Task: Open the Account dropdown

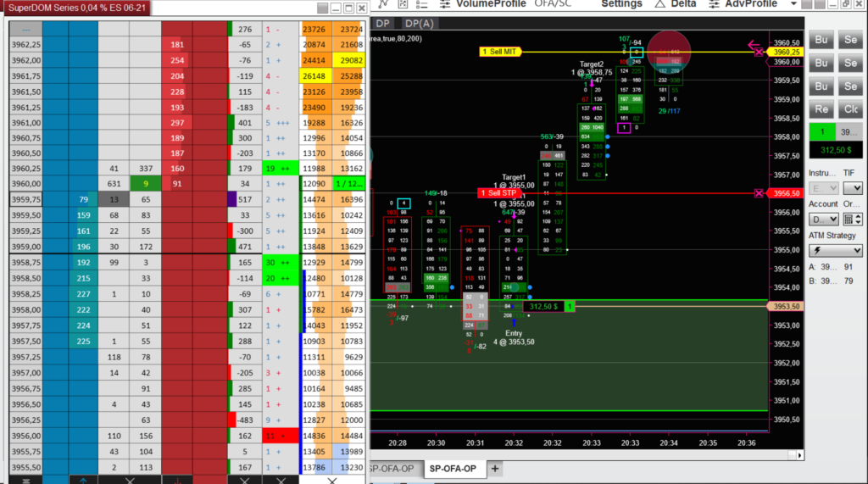Action: (824, 220)
